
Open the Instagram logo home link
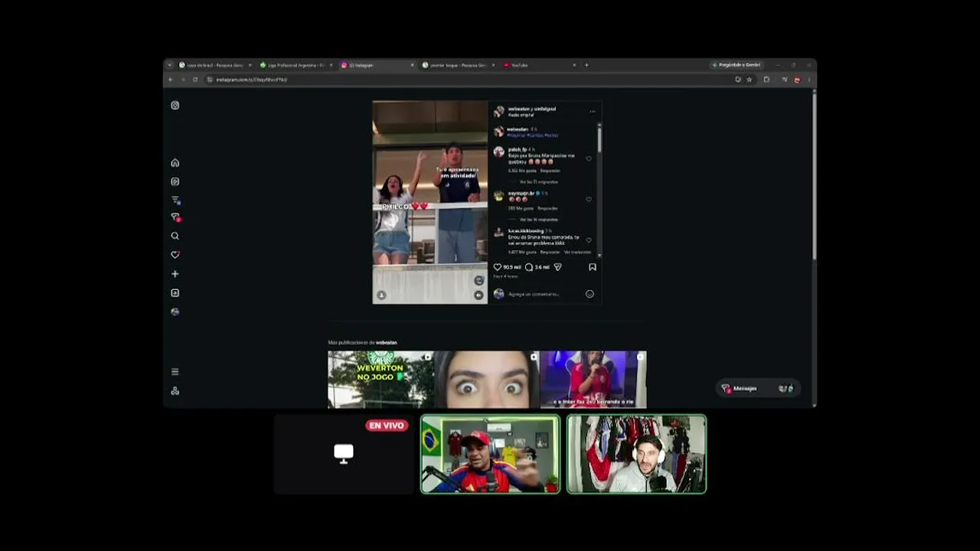pyautogui.click(x=175, y=105)
